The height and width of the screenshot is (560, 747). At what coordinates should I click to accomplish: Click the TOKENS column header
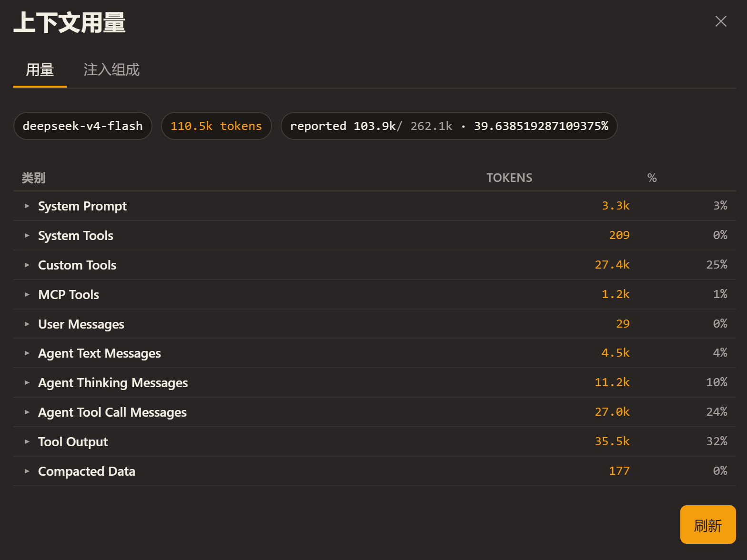pos(509,178)
